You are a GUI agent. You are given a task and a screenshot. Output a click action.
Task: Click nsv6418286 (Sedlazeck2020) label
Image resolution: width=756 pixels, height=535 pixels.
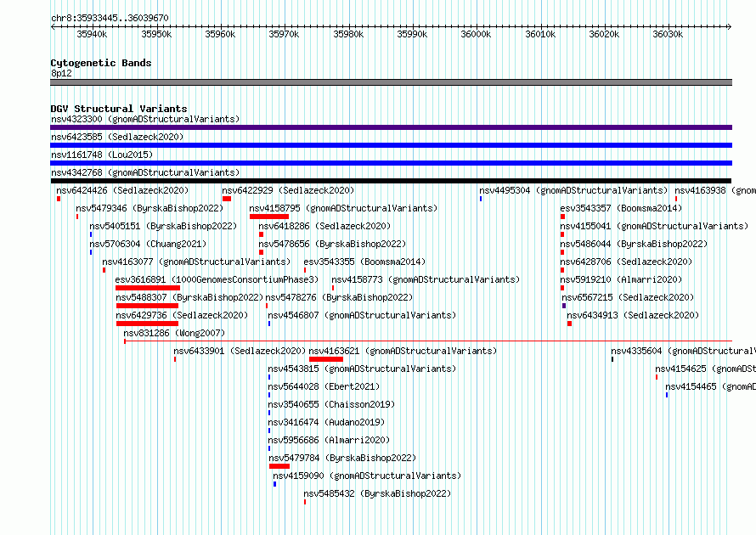[324, 226]
